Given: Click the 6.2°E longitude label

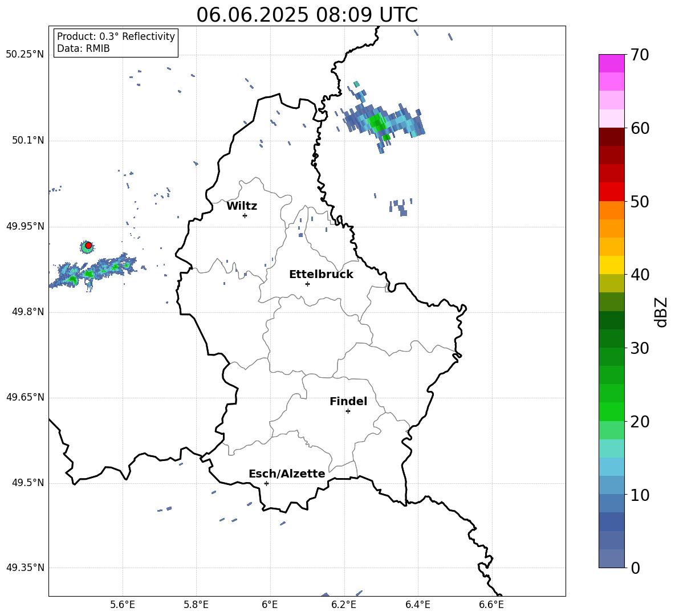Looking at the screenshot, I should pyautogui.click(x=344, y=605).
